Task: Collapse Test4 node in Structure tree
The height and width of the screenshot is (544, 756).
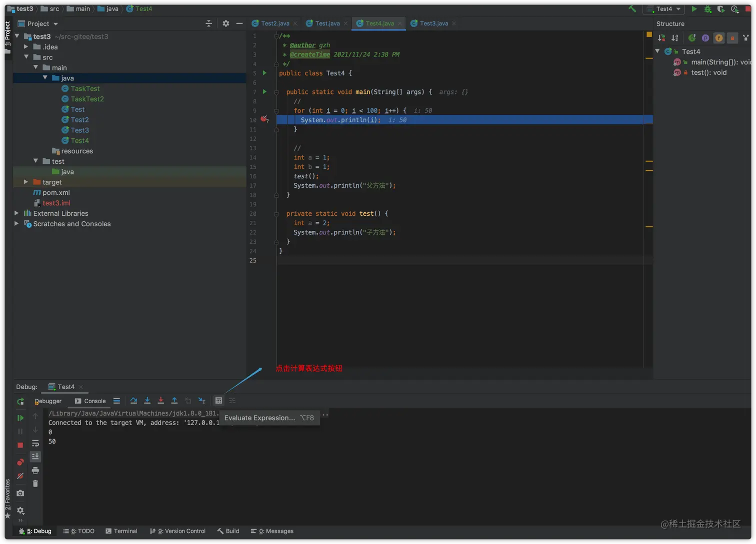Action: (657, 51)
